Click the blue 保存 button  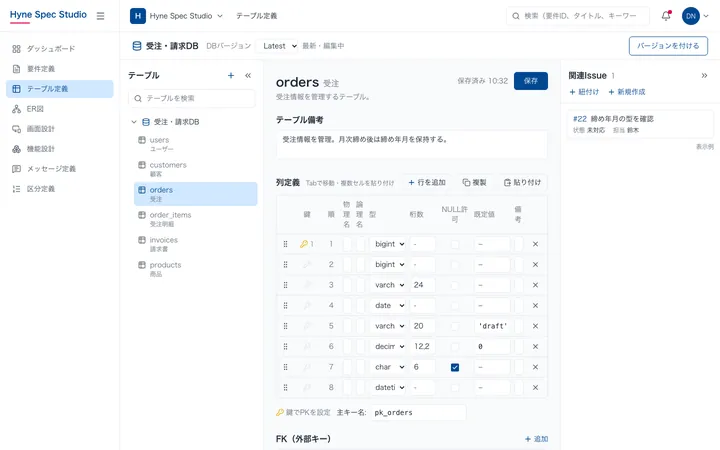pyautogui.click(x=531, y=81)
